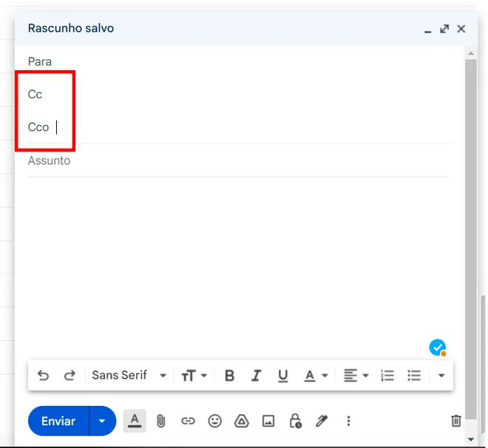Open send options arrow beside Enviar

pos(103,421)
